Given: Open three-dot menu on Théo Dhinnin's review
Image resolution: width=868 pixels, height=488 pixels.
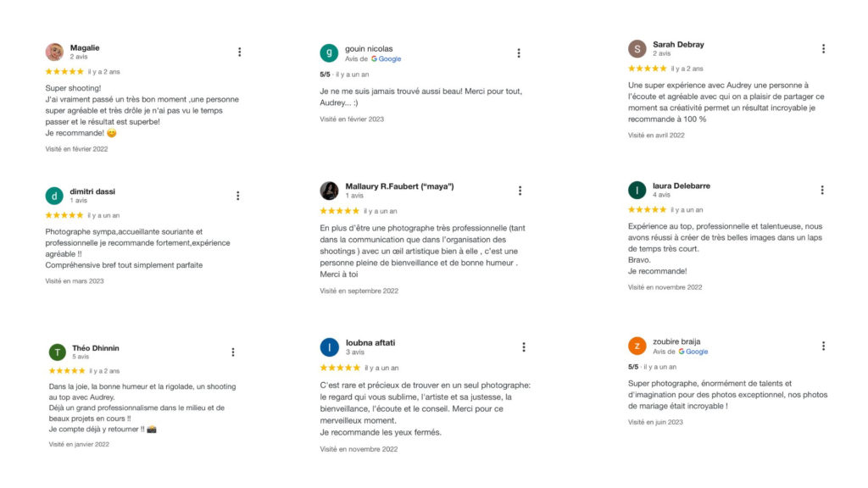Looking at the screenshot, I should point(233,352).
